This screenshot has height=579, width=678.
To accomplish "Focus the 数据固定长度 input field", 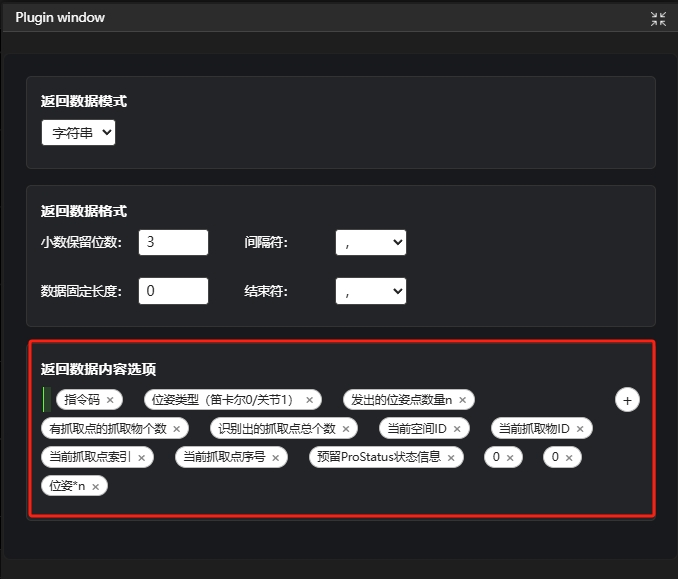I will click(173, 291).
